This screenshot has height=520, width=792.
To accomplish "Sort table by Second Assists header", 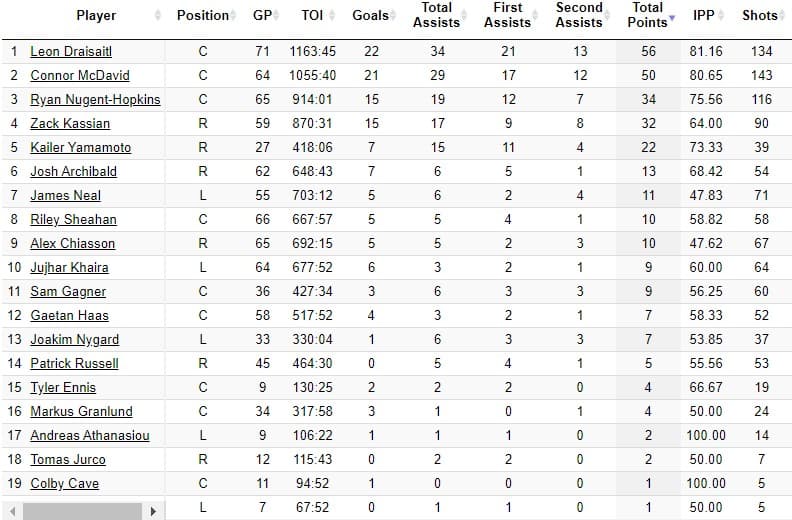I will click(x=579, y=15).
